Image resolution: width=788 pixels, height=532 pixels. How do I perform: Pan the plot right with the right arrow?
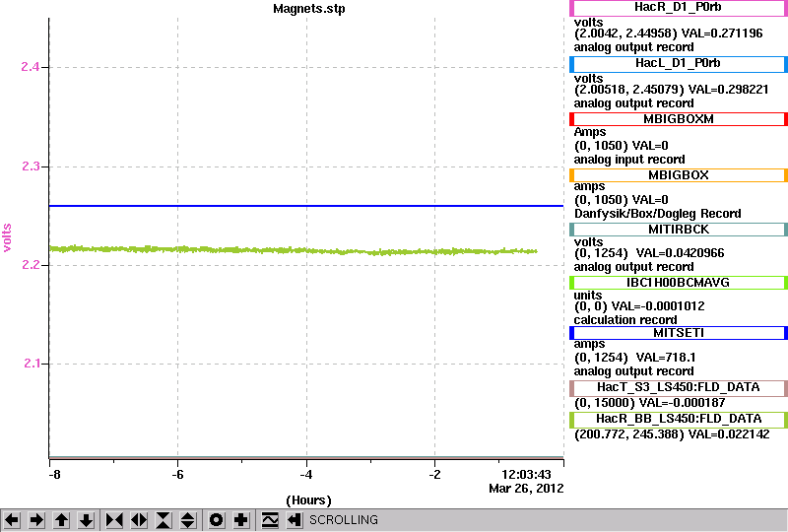(36, 520)
